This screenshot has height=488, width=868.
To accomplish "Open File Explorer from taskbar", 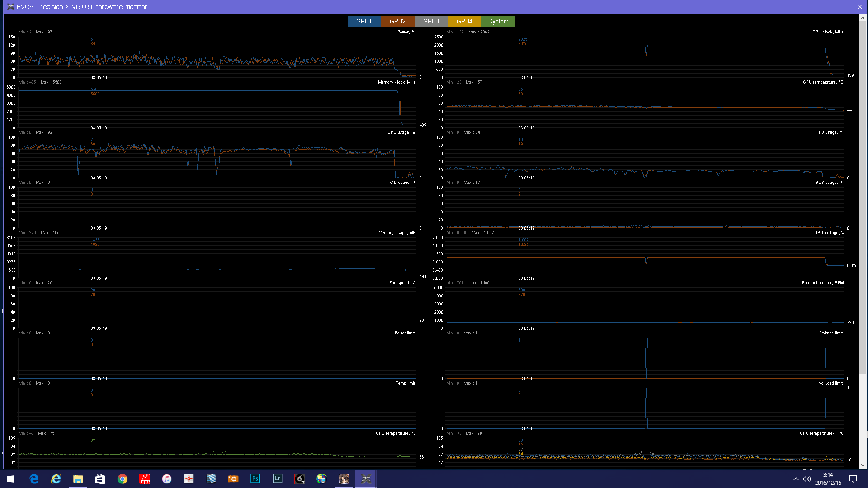I will pos(78,479).
